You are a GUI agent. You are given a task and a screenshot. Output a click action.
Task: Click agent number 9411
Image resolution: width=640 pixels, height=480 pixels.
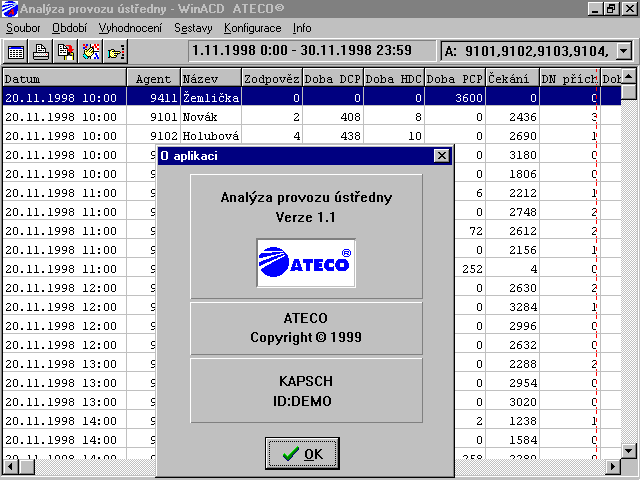164,98
